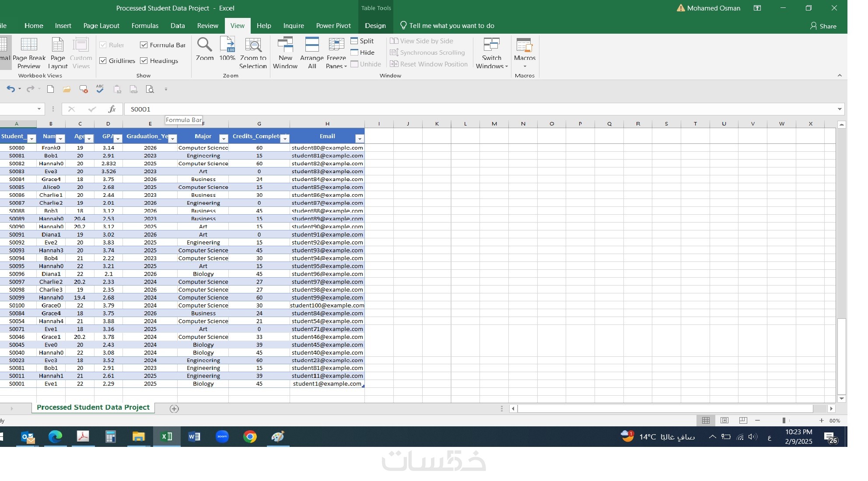The width and height of the screenshot is (868, 481).
Task: Open the Page Layout tab
Action: click(101, 26)
